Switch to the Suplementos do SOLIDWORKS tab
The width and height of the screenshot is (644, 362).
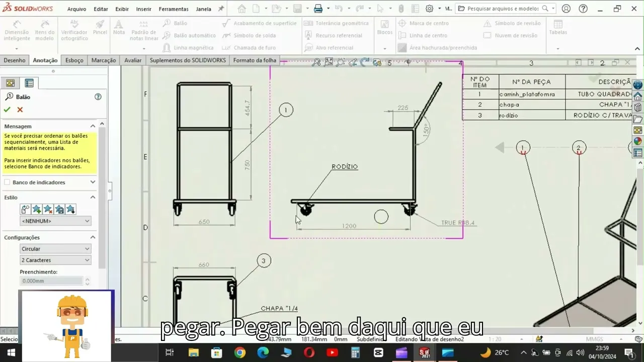point(188,60)
